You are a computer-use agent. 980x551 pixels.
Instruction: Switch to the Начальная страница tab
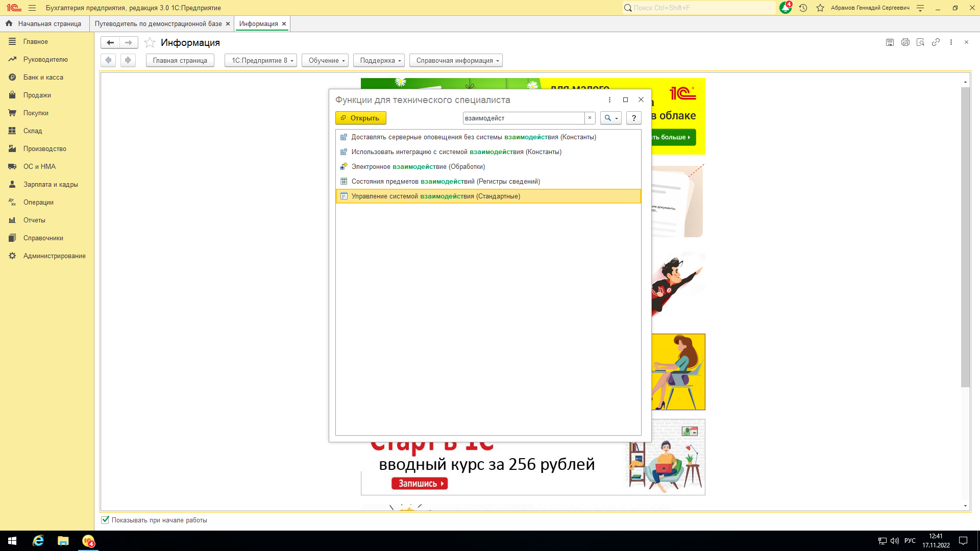[x=44, y=24]
